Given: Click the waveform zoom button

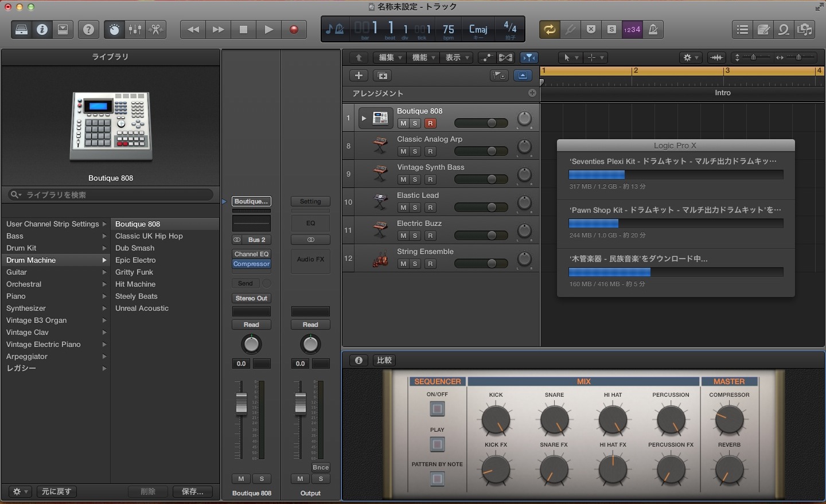Looking at the screenshot, I should (716, 57).
